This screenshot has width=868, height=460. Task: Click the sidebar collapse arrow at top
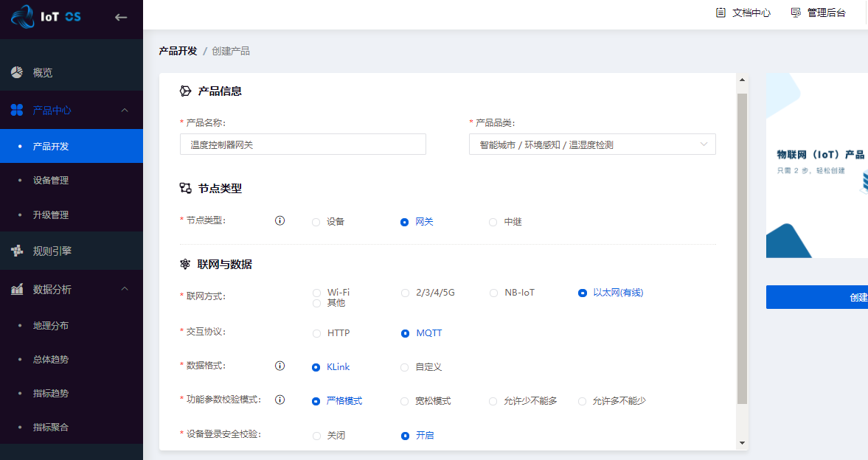[x=121, y=17]
